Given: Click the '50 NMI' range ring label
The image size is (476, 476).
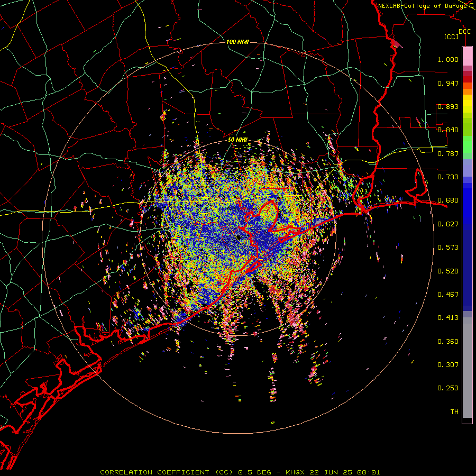Looking at the screenshot, I should tap(237, 140).
